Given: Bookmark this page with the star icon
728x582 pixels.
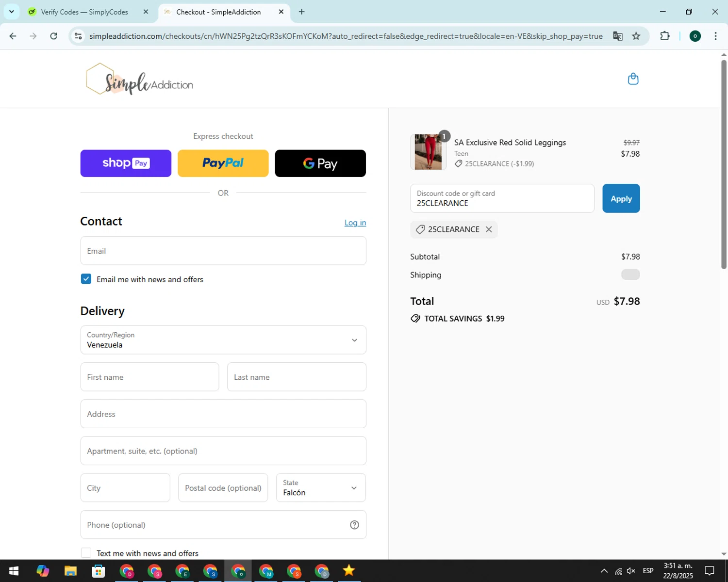Looking at the screenshot, I should point(636,36).
